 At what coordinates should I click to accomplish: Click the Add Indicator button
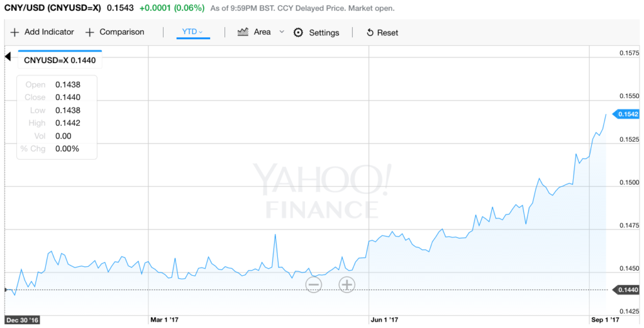pyautogui.click(x=42, y=32)
